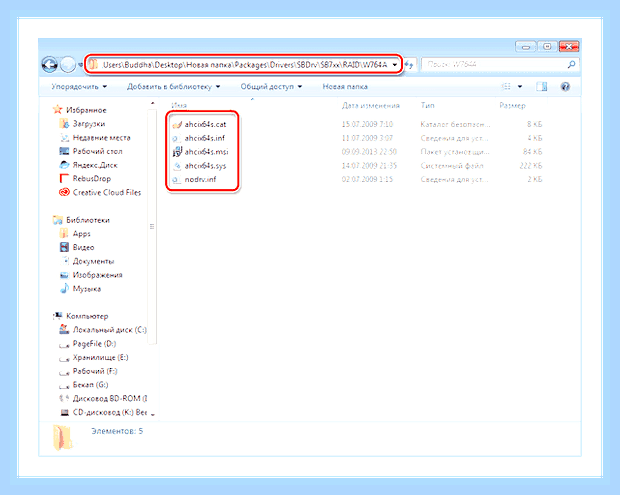Open the view options dropdown arrow
This screenshot has height=495, width=620.
520,87
